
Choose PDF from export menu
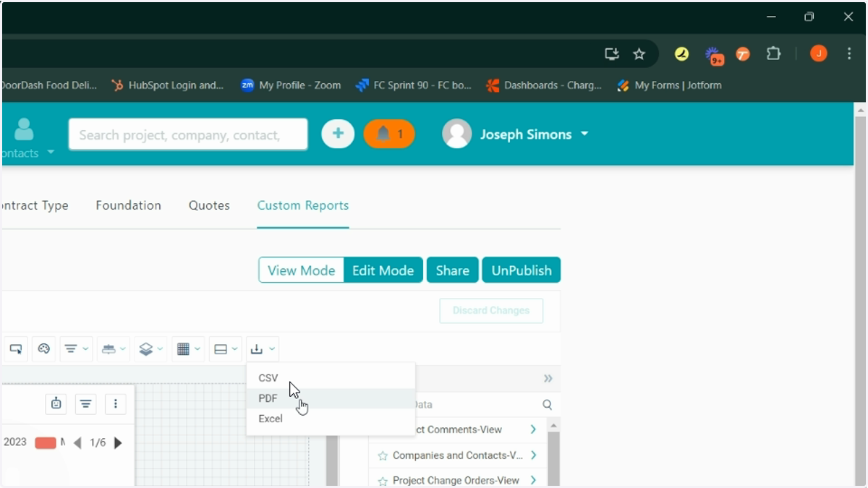pyautogui.click(x=331, y=398)
